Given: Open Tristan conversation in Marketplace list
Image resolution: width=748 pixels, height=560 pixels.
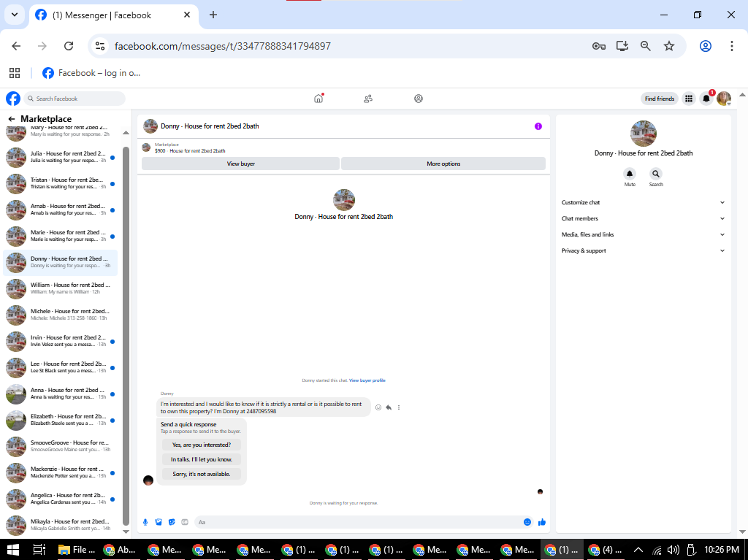Looking at the screenshot, I should tap(60, 184).
